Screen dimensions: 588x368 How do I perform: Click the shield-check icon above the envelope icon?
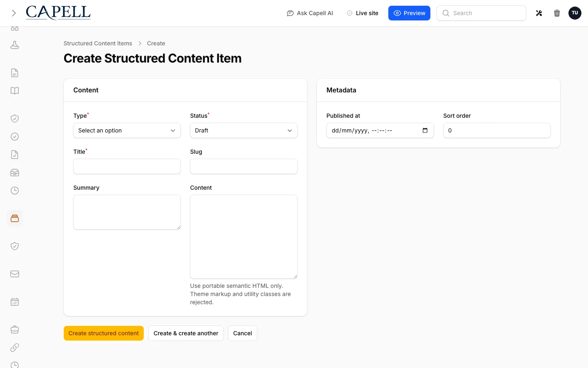click(x=15, y=246)
